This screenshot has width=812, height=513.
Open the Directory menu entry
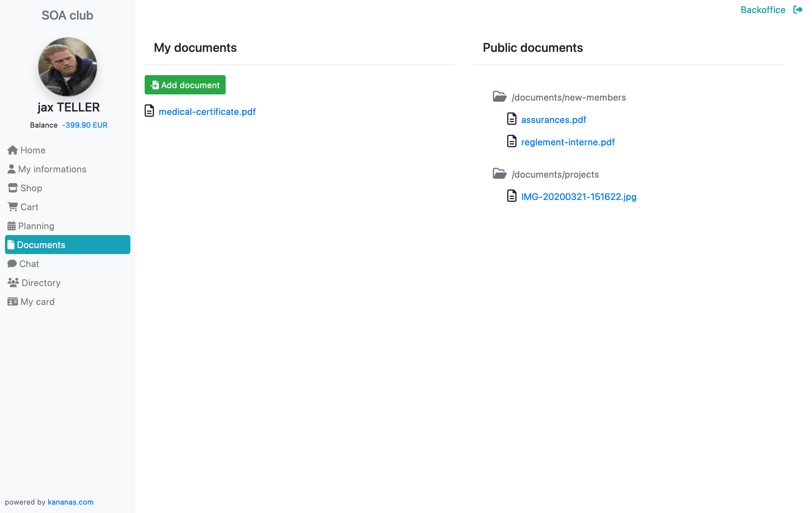pos(67,282)
